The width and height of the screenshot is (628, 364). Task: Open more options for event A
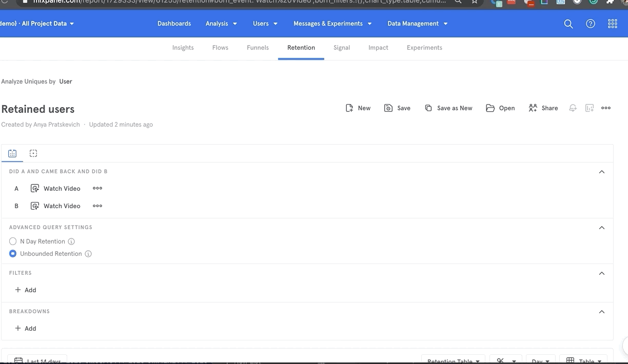pyautogui.click(x=97, y=189)
